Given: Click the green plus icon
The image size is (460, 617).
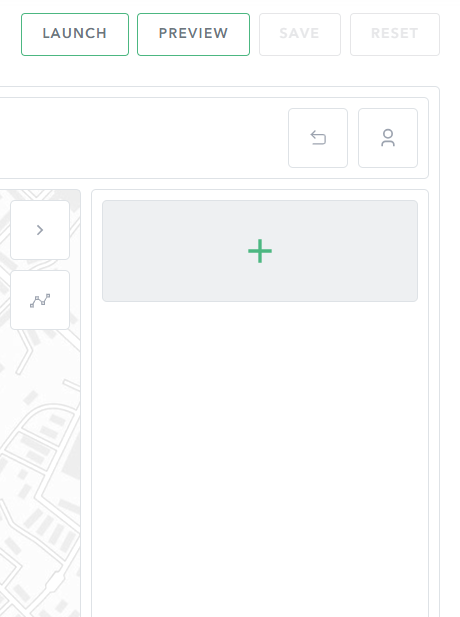Looking at the screenshot, I should coord(260,251).
